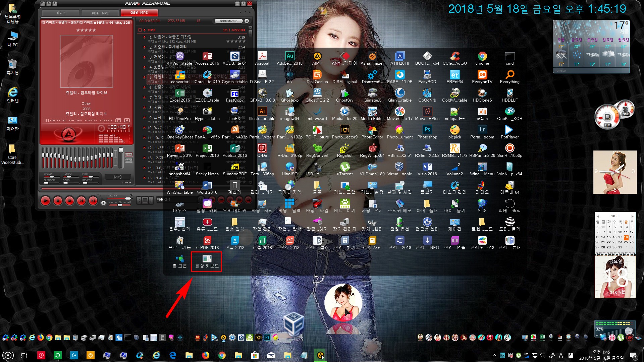Launch Adobe Audition 2018 icon

[289, 59]
